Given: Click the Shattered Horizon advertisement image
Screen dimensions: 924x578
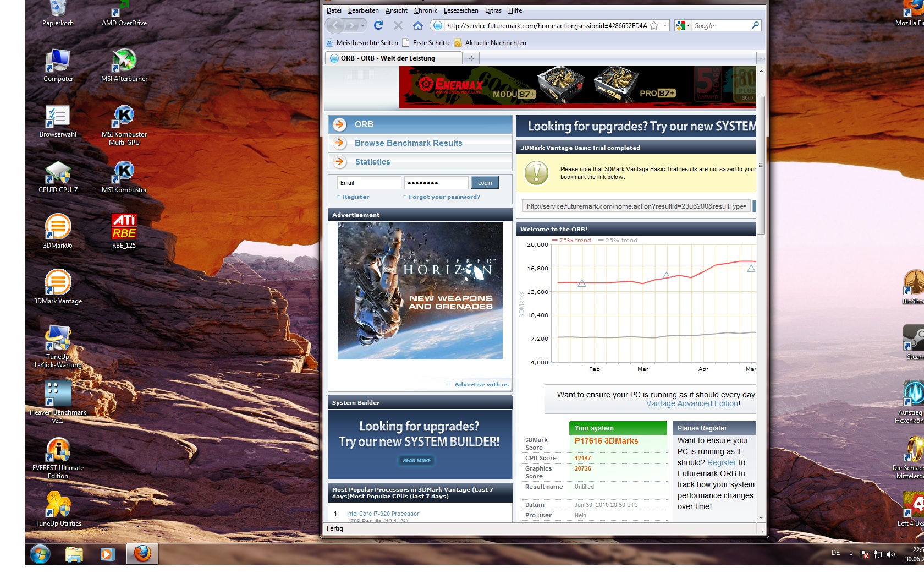Looking at the screenshot, I should point(420,291).
